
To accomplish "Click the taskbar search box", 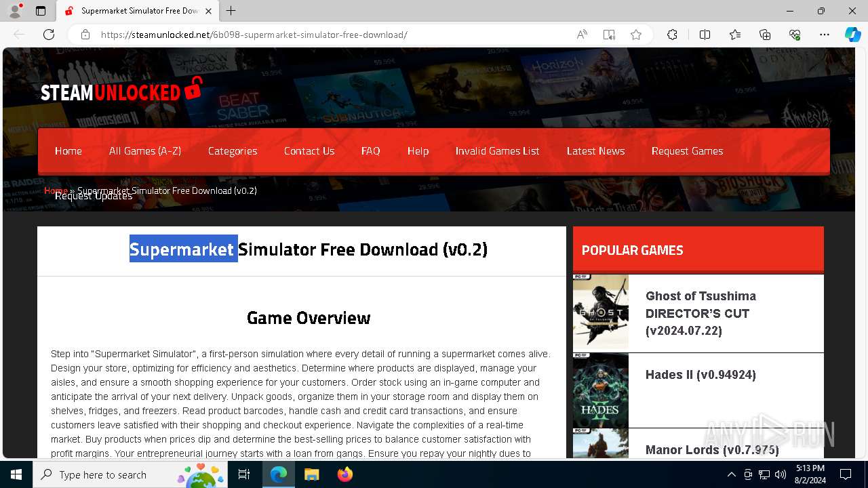I will coord(131,474).
